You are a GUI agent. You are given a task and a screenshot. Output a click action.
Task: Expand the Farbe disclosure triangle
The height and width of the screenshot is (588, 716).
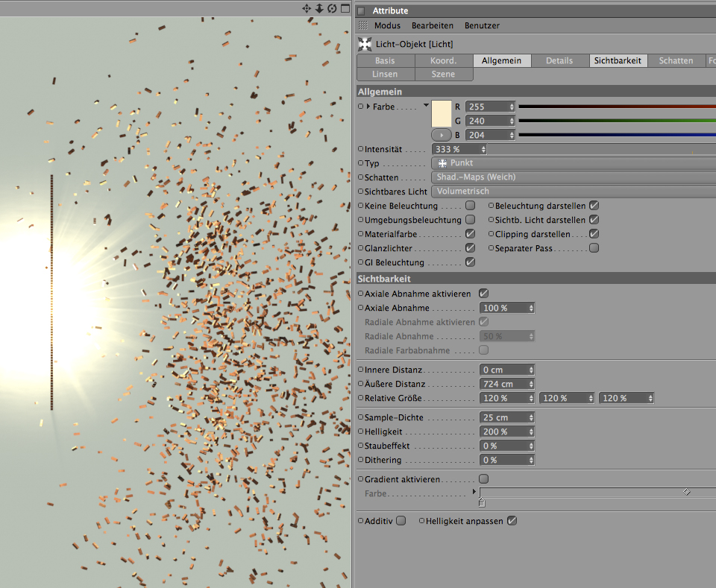(368, 107)
